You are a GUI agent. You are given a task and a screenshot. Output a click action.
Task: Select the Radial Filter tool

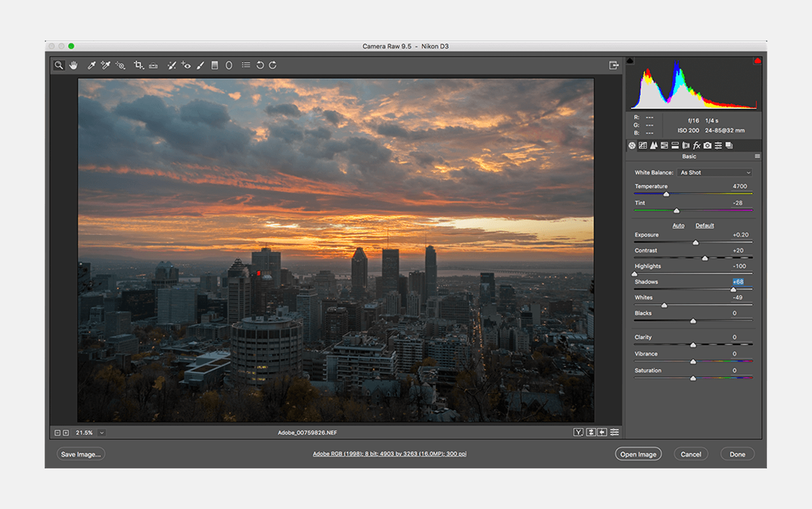[229, 65]
